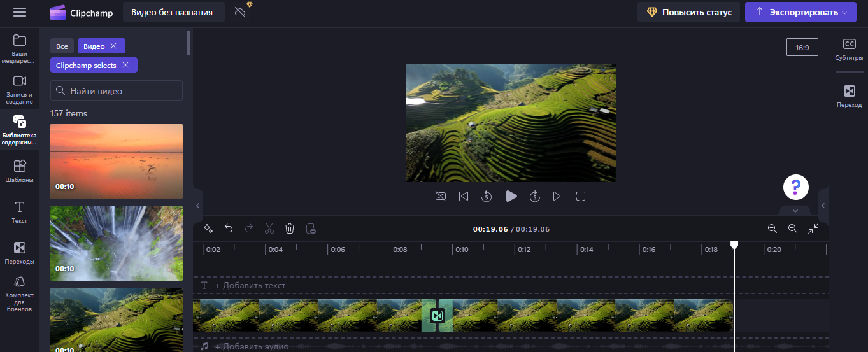Remove the Clipchamp selects filter

point(125,65)
